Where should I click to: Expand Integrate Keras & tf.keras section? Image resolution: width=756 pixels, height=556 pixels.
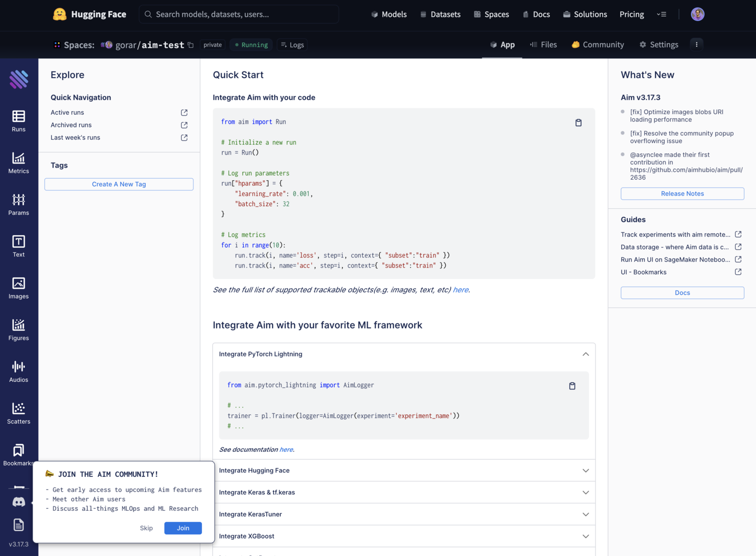coord(404,493)
